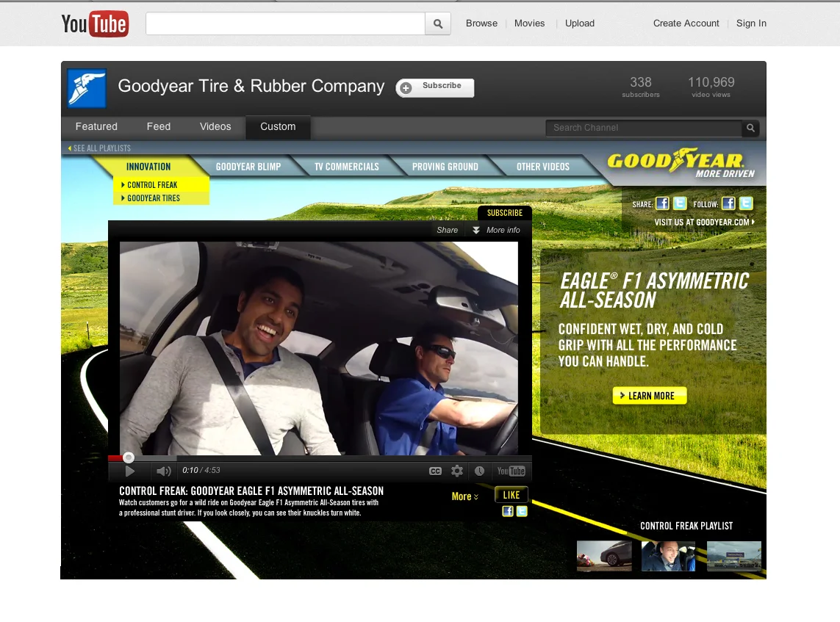Select the Other Videos tab
Viewport: 840px width, 622px height.
(542, 167)
